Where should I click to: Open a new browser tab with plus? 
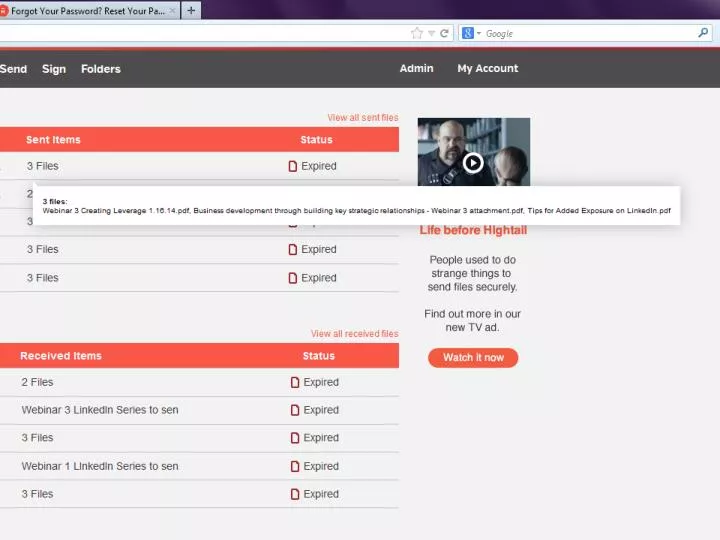191,10
